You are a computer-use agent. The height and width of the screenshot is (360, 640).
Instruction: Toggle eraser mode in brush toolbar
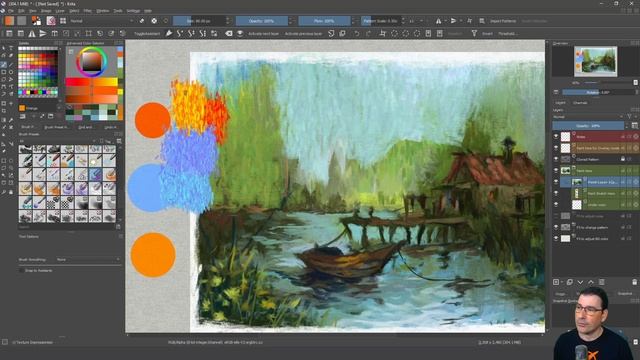pyautogui.click(x=142, y=20)
